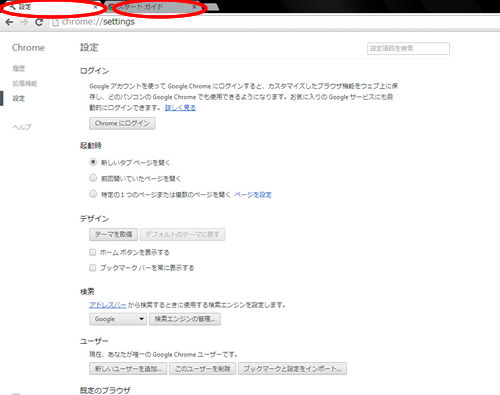This screenshot has height=395, width=500.
Task: Click the chrome://settings address bar
Action: (273, 22)
